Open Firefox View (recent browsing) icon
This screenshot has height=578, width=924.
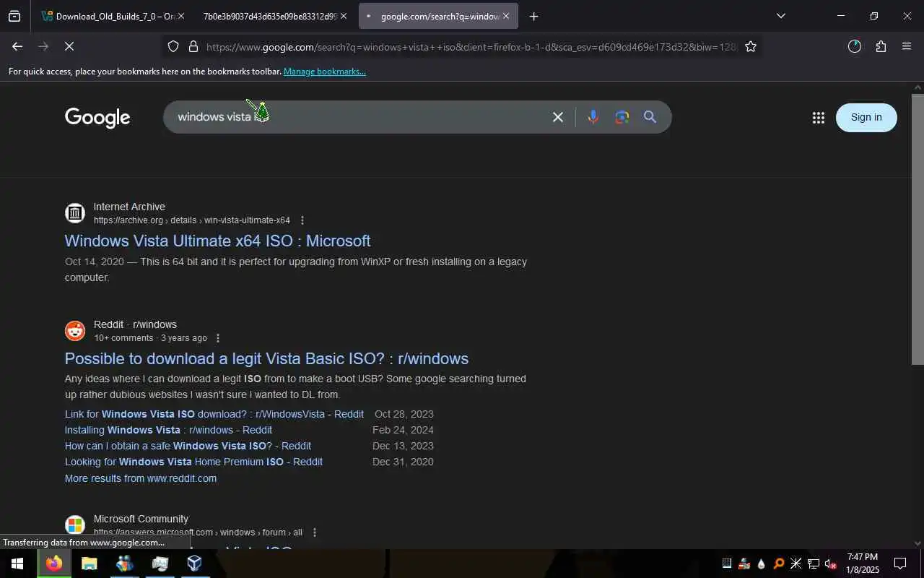coord(14,16)
